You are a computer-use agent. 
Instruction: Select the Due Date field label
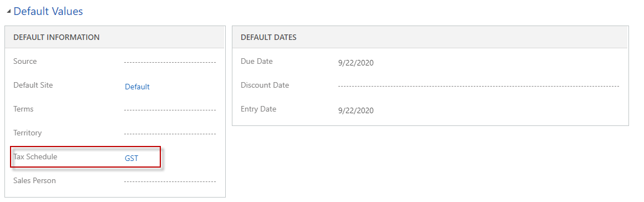[257, 62]
